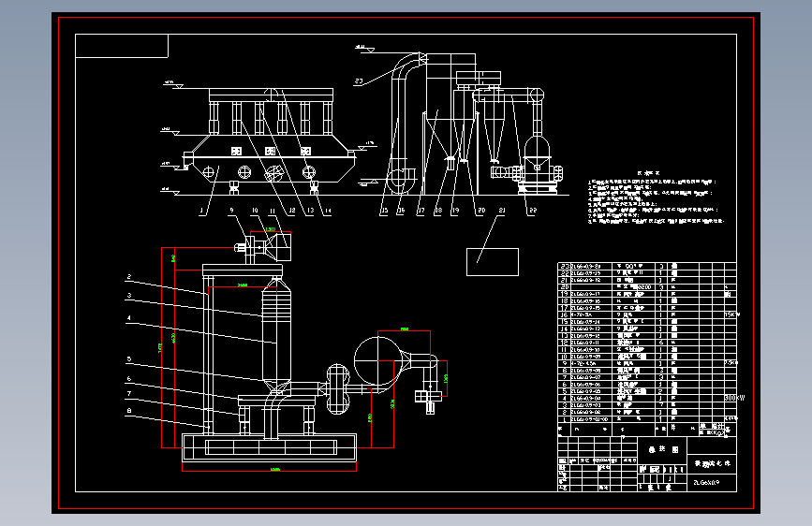The image size is (812, 526).
Task: Click callout label 16 near the fan
Action: click(401, 211)
